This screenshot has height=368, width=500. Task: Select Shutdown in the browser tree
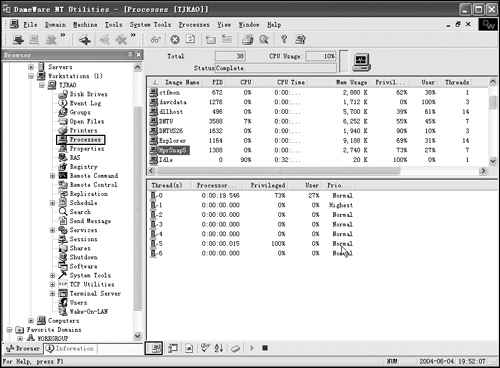click(83, 257)
